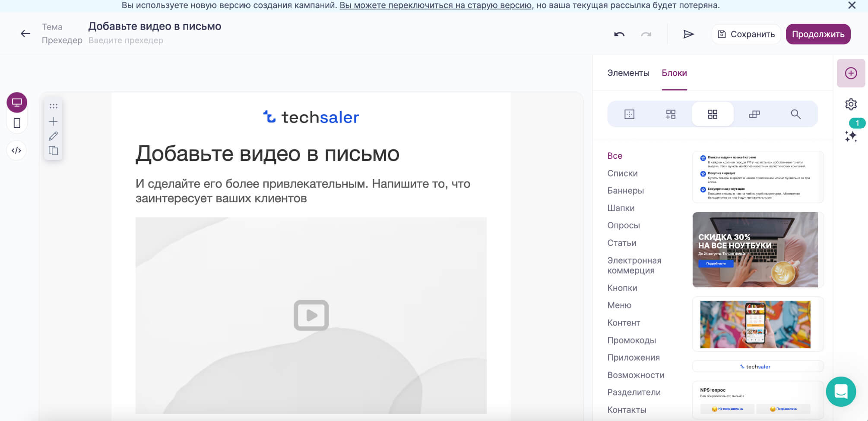
Task: Open the HTML code editor view
Action: click(16, 151)
